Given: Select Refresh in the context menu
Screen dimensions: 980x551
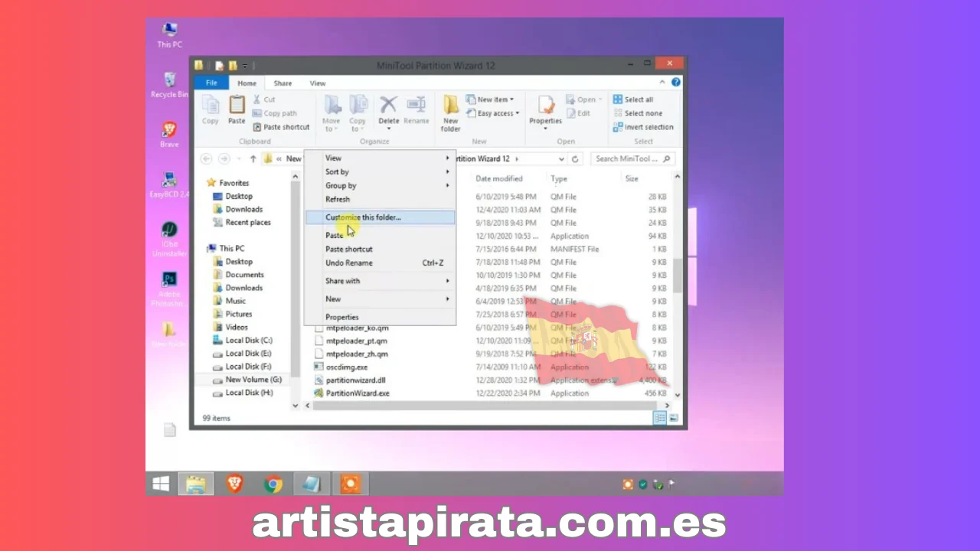Looking at the screenshot, I should [x=338, y=199].
